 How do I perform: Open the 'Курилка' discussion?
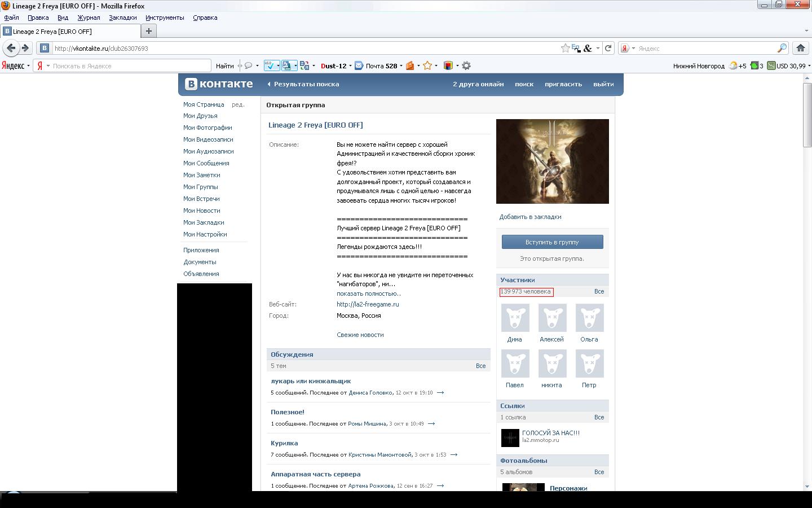tap(284, 443)
